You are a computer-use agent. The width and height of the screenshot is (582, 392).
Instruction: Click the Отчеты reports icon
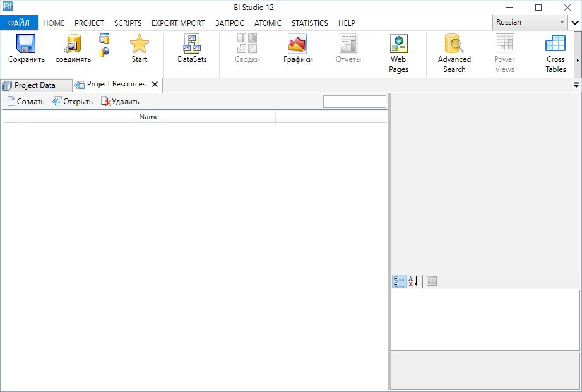(348, 44)
